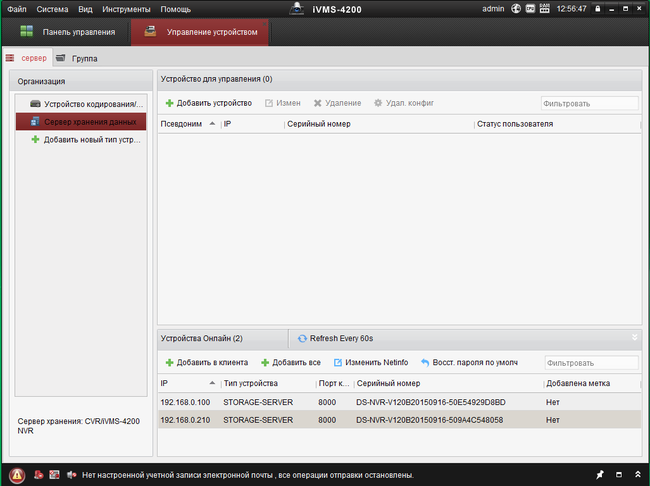
Task: Click serial DS-NVR-V120B20150916-50E54929D8BD
Action: click(x=431, y=402)
